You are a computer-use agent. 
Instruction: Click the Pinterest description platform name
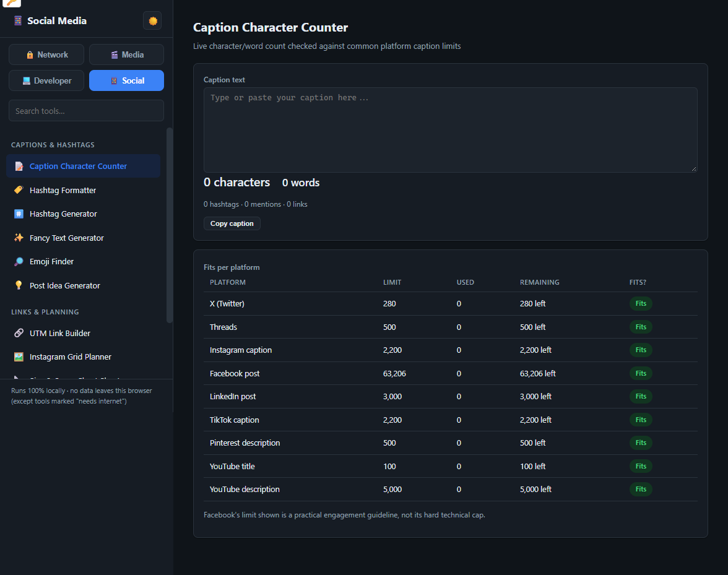click(245, 443)
